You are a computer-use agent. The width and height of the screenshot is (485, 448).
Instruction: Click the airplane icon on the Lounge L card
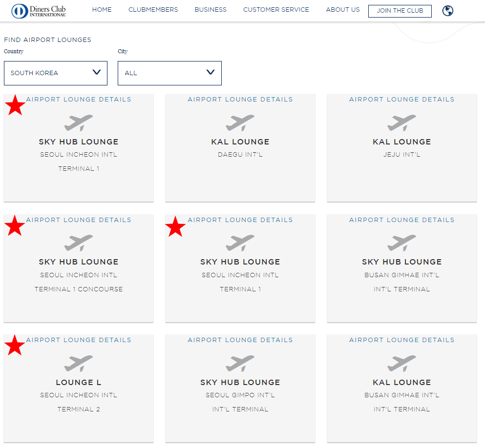point(79,363)
